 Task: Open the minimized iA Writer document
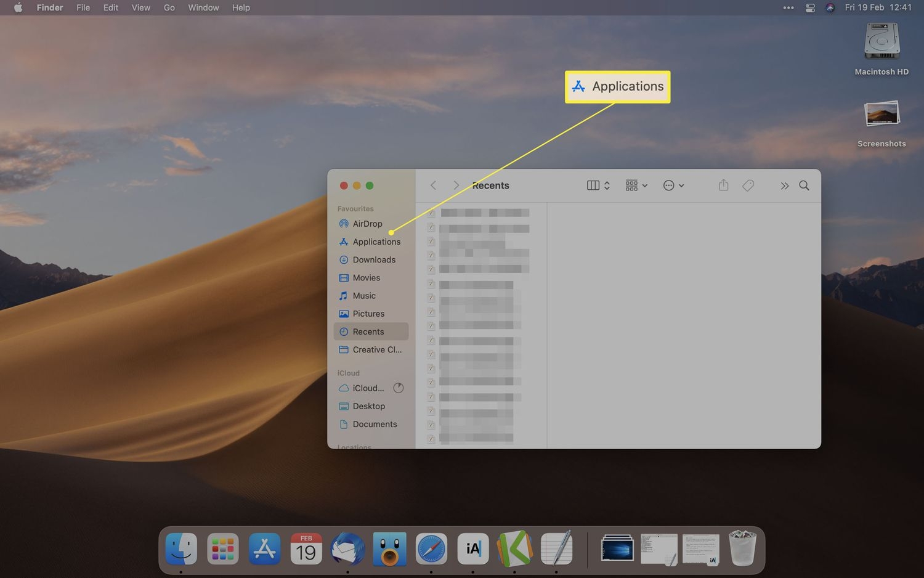coord(701,548)
